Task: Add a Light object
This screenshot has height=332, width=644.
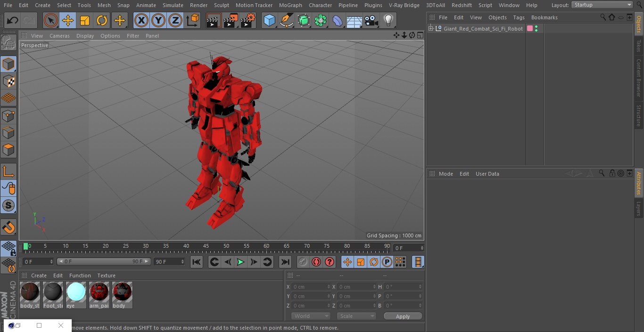Action: click(388, 20)
